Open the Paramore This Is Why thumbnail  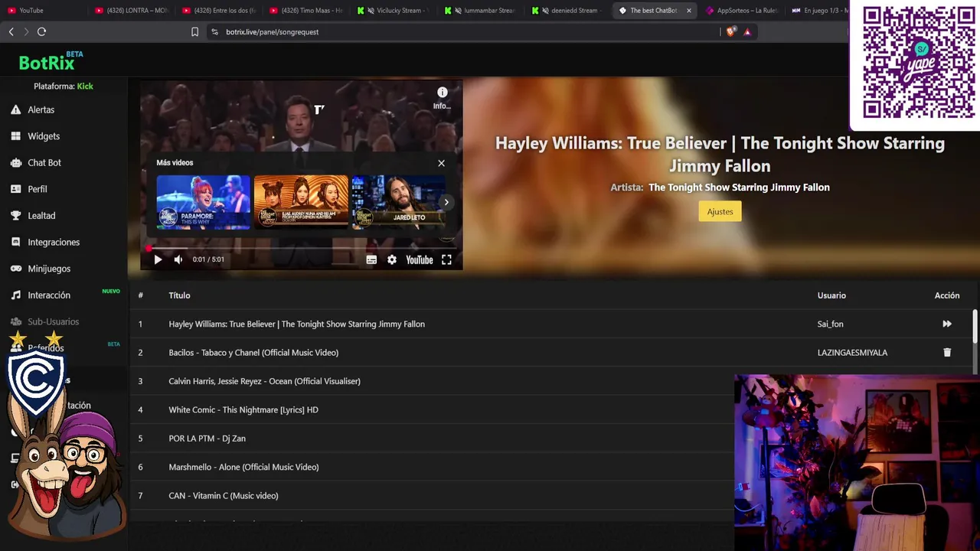tap(203, 202)
